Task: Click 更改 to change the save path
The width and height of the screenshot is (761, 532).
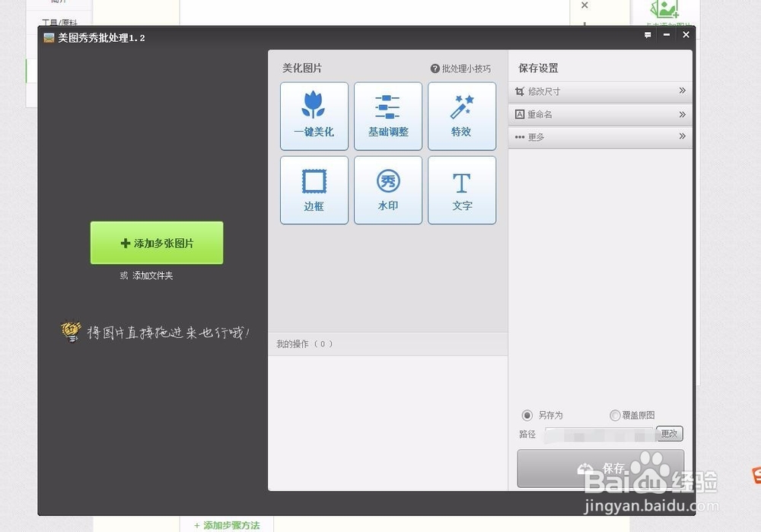Action: pyautogui.click(x=670, y=433)
